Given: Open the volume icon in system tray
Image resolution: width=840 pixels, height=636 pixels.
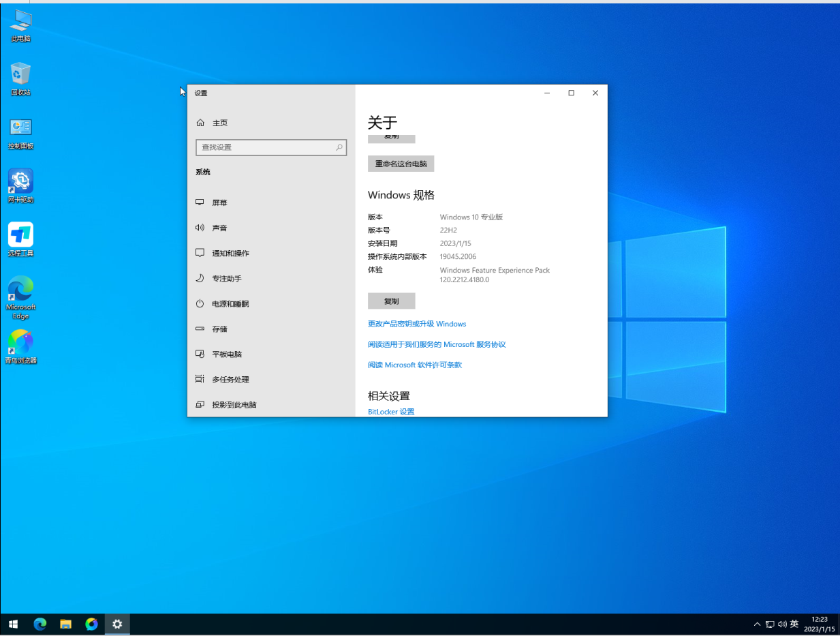Looking at the screenshot, I should [x=782, y=624].
